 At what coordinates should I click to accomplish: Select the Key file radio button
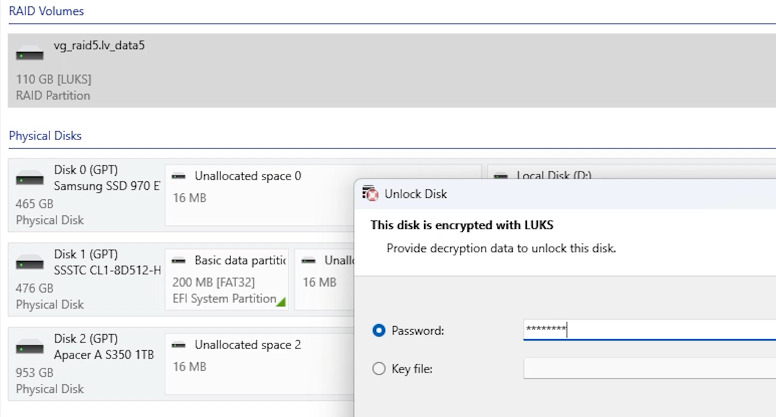tap(379, 369)
